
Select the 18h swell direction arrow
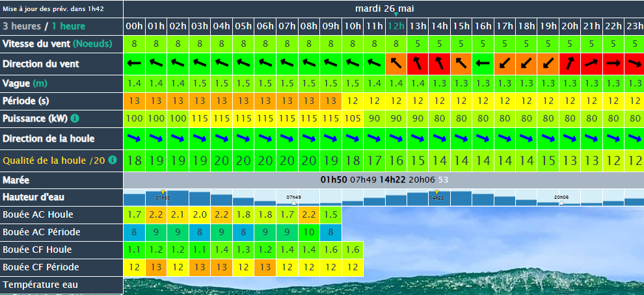(x=527, y=138)
